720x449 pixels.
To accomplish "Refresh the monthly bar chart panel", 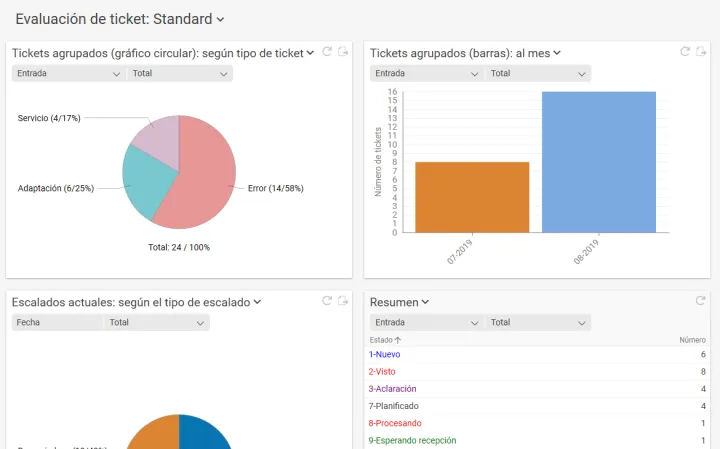I will pyautogui.click(x=685, y=52).
